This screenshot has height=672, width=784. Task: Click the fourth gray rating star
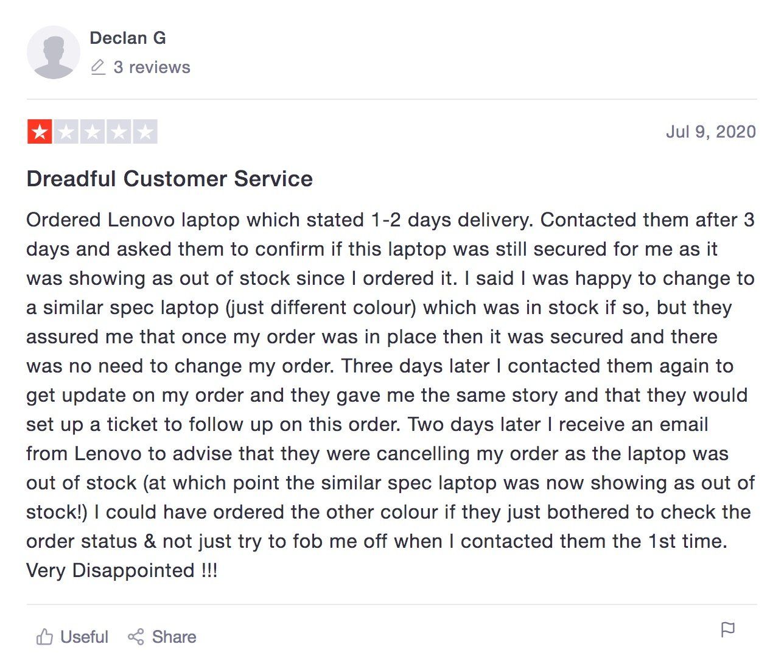coord(119,131)
